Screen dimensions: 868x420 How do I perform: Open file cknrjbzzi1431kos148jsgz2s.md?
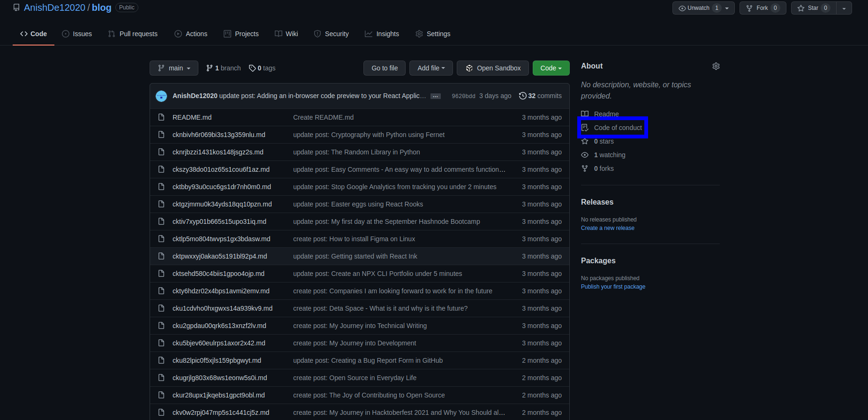point(218,152)
